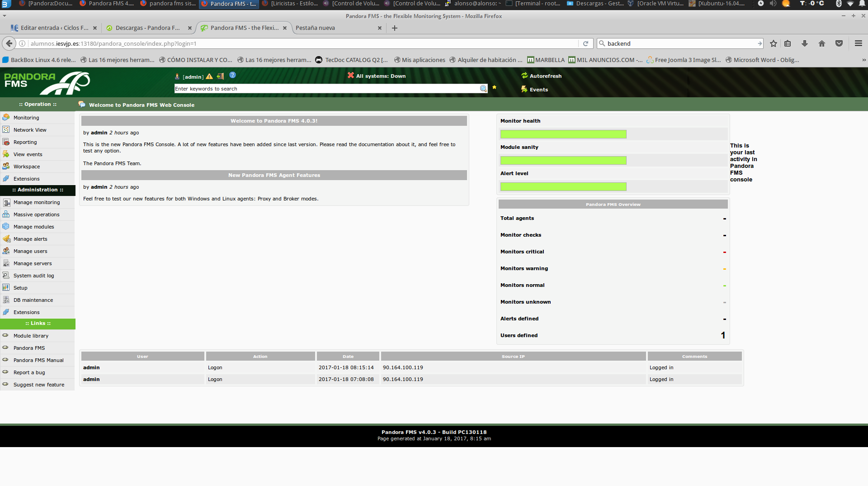Open Manage alerts in Administration menu

30,239
